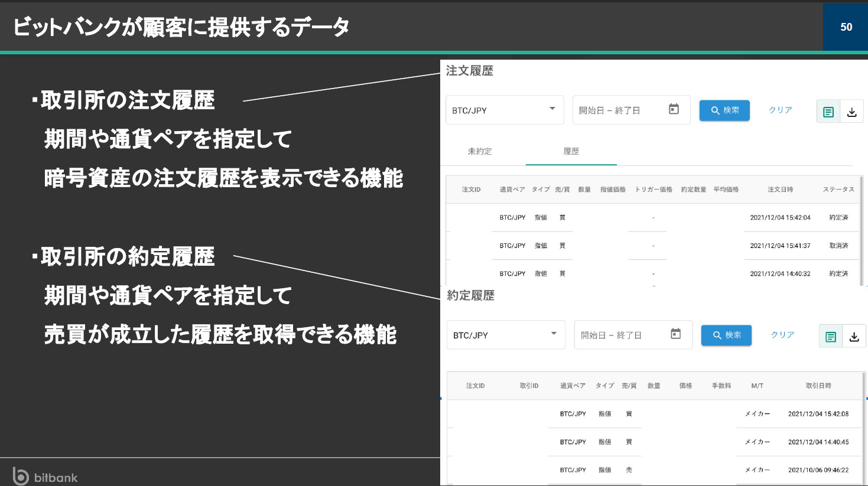Focus the 開始日 – 終了日 field in 注文履歴
Screen dimensions: 868x486
point(631,110)
